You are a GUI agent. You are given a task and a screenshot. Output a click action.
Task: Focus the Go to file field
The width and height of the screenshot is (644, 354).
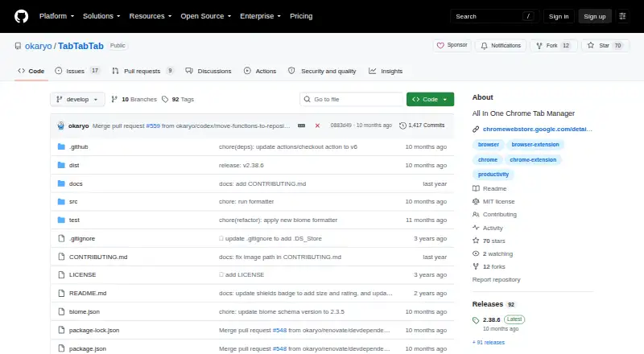tap(352, 100)
